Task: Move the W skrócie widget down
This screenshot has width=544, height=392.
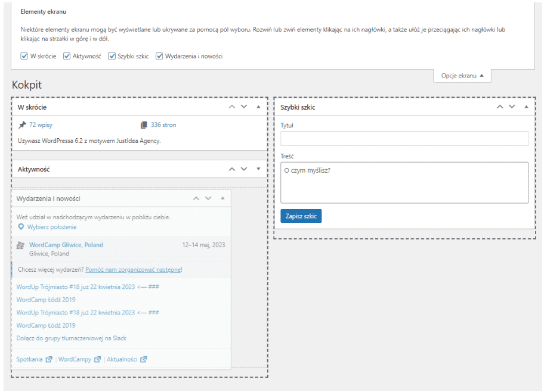Action: [243, 107]
